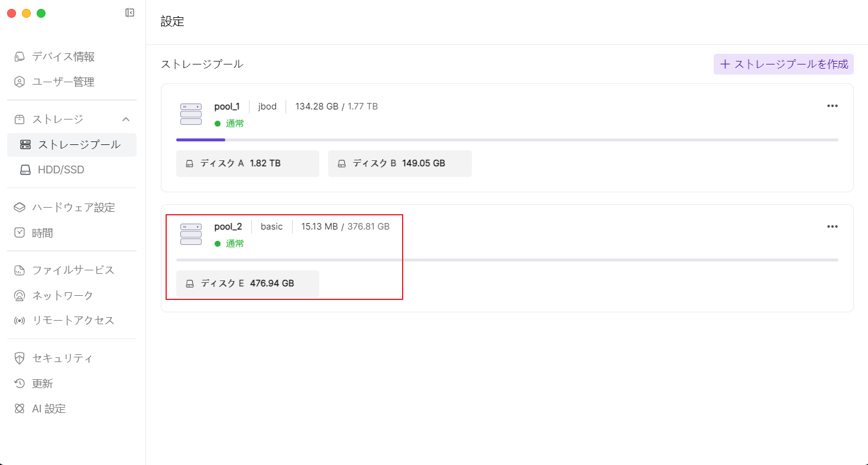868x465 pixels.
Task: Open ユーザー管理 settings page
Action: point(63,82)
